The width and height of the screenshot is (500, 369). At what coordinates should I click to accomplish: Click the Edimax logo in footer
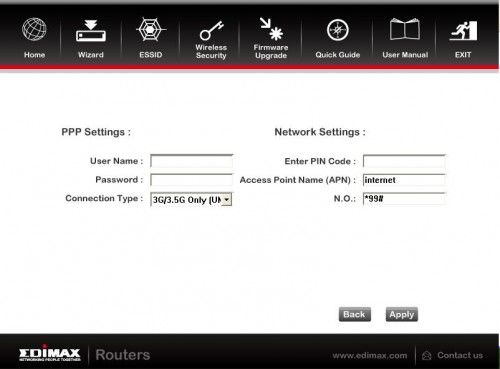[x=50, y=353]
